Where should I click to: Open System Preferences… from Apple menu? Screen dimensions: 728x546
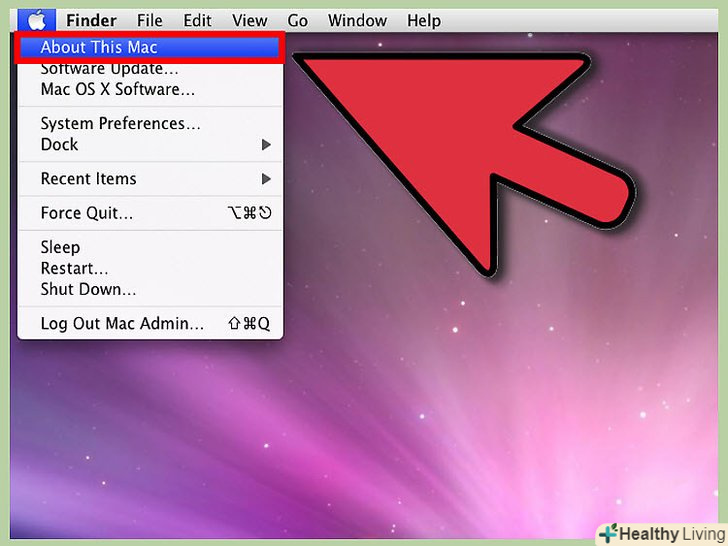pyautogui.click(x=150, y=124)
